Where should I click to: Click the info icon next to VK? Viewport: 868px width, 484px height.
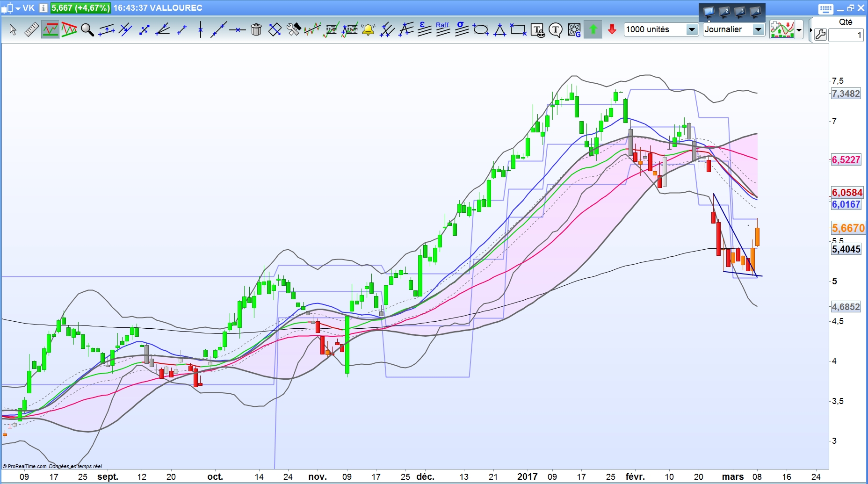(x=43, y=8)
